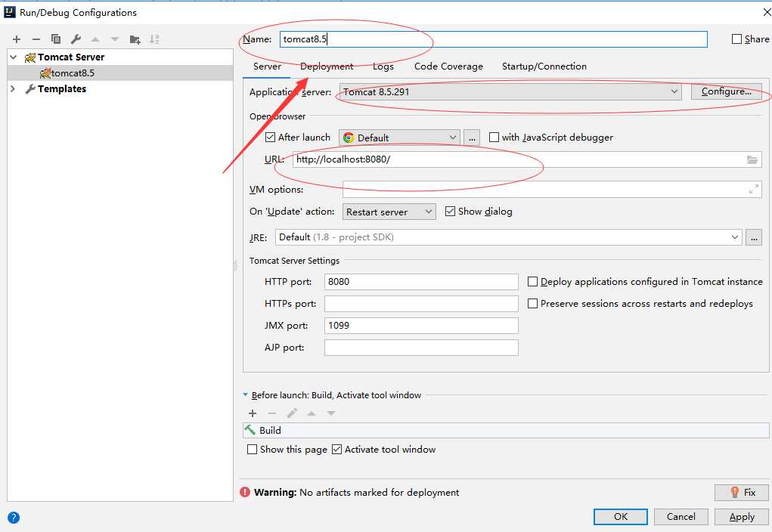Sort configurations alphabetically

coord(154,39)
